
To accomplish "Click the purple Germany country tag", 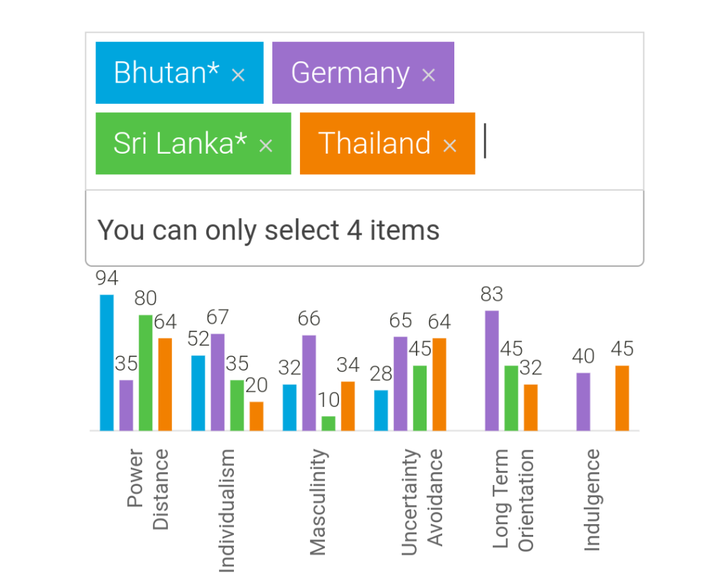I will tap(363, 73).
